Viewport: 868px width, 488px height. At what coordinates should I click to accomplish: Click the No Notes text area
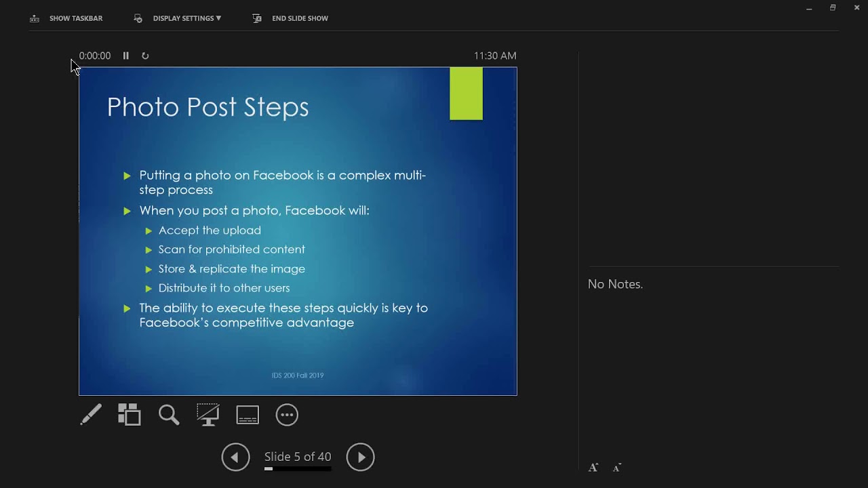(x=615, y=285)
